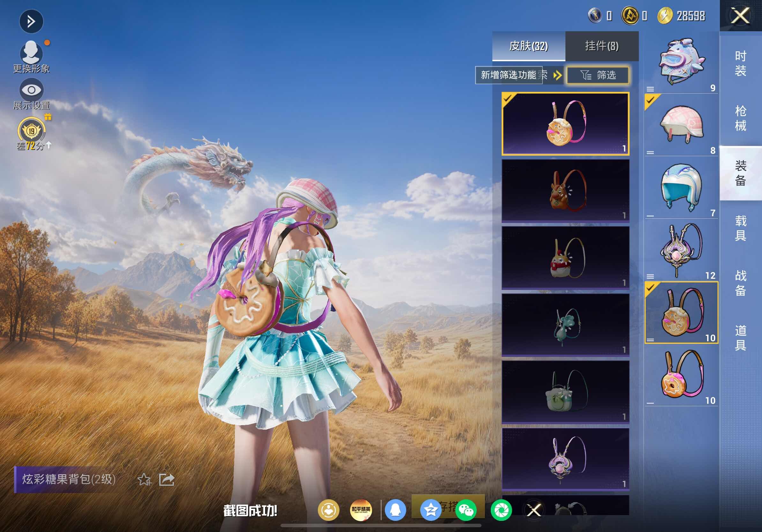Image resolution: width=762 pixels, height=532 pixels.
Task: Select the green plant backpack skin
Action: click(x=565, y=325)
